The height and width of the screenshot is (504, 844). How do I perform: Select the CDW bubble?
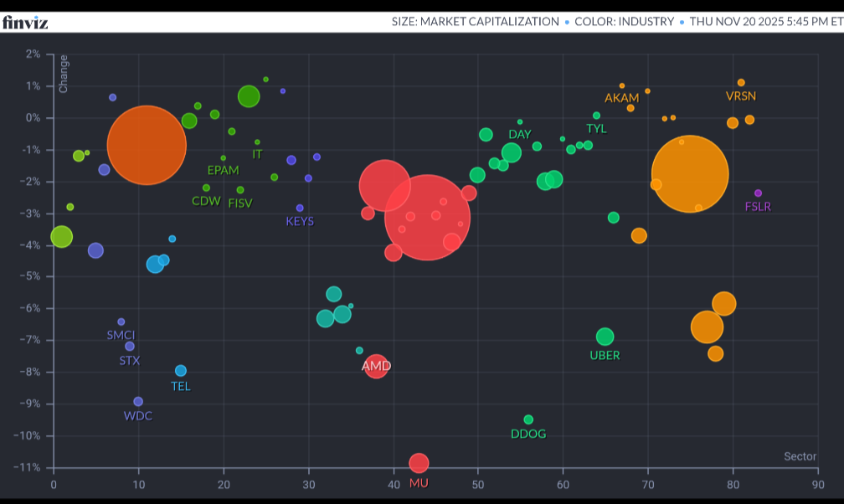[x=206, y=188]
